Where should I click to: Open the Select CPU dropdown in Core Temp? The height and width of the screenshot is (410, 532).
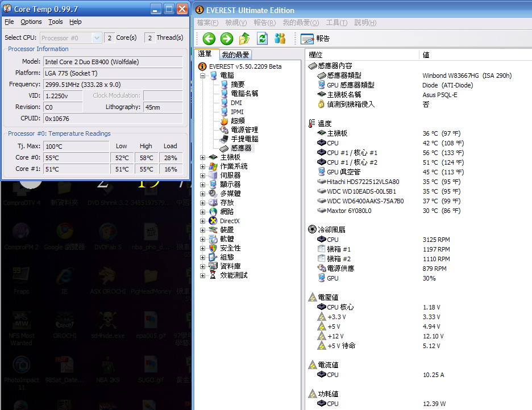tap(70, 38)
